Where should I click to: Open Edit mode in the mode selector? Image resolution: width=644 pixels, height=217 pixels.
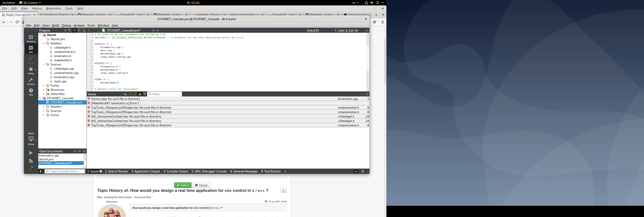[31, 49]
